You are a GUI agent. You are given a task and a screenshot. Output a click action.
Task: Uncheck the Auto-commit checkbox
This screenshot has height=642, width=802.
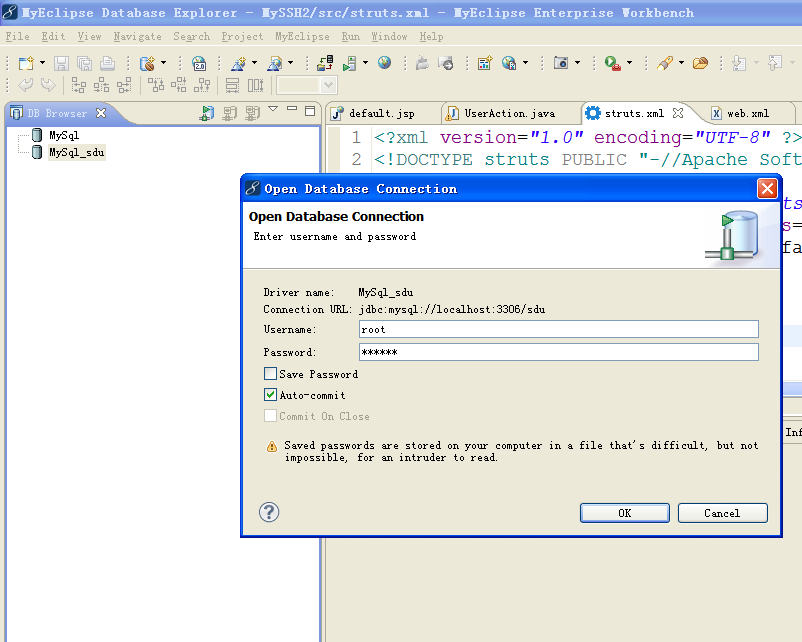(271, 395)
